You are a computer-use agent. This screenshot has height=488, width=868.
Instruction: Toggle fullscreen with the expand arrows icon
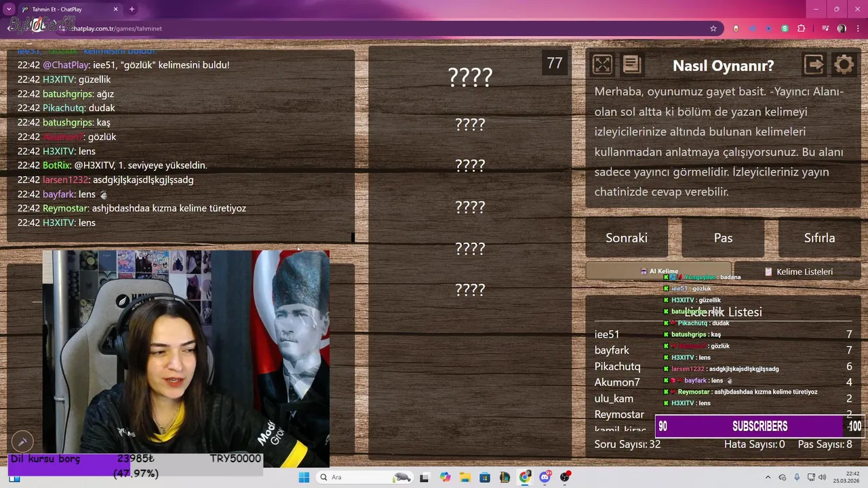(602, 64)
